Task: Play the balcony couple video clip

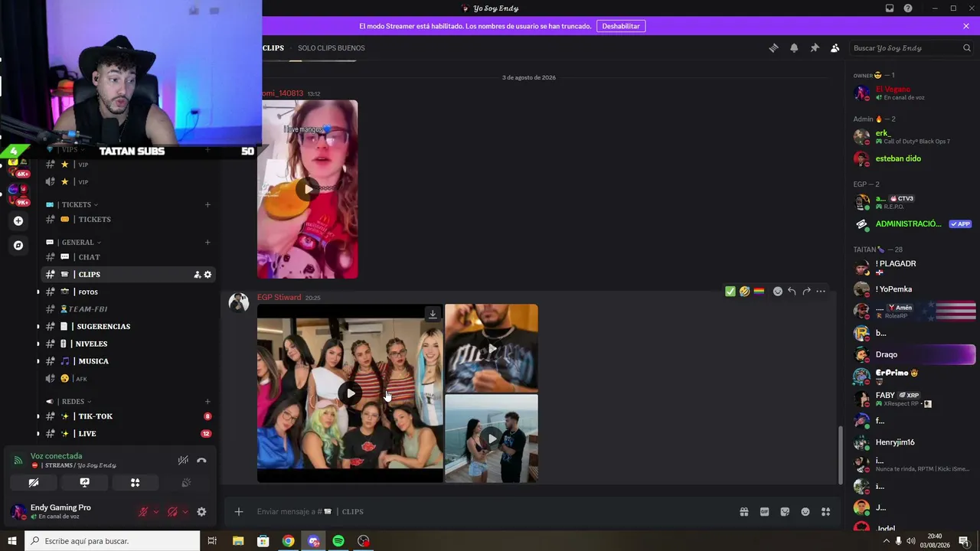Action: 492,439
